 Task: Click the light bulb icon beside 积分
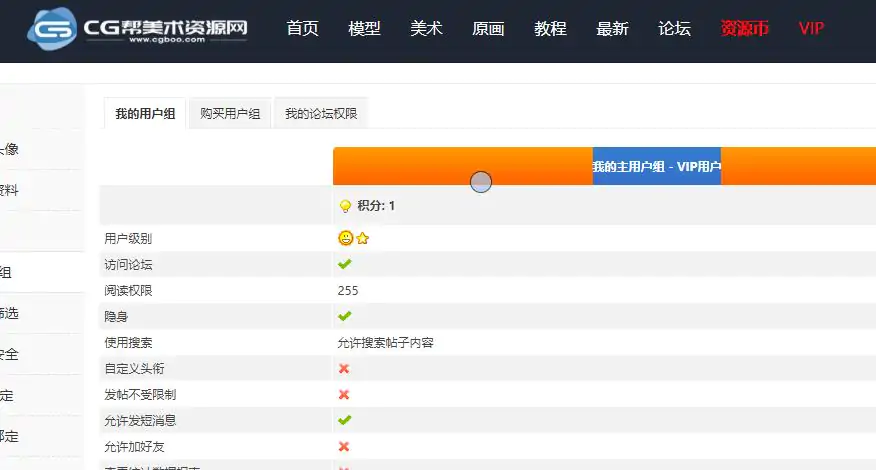tap(345, 206)
